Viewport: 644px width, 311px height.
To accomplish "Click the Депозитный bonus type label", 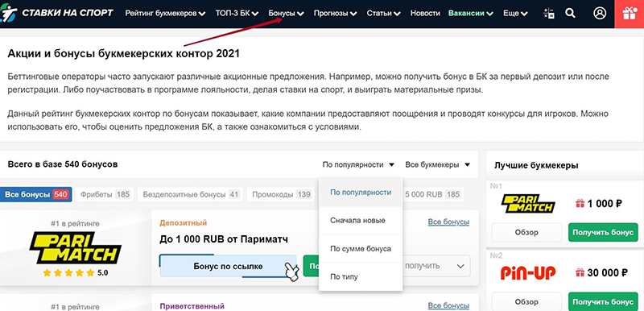I will 184,223.
